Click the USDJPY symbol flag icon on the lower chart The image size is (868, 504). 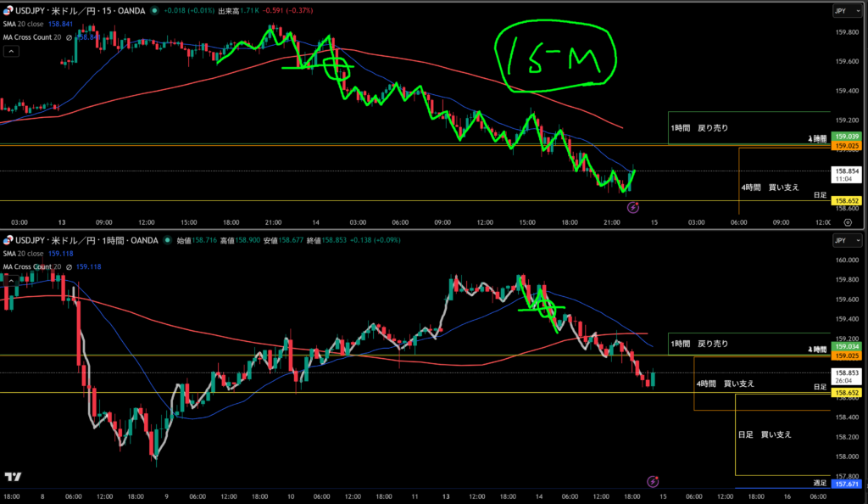click(x=7, y=240)
